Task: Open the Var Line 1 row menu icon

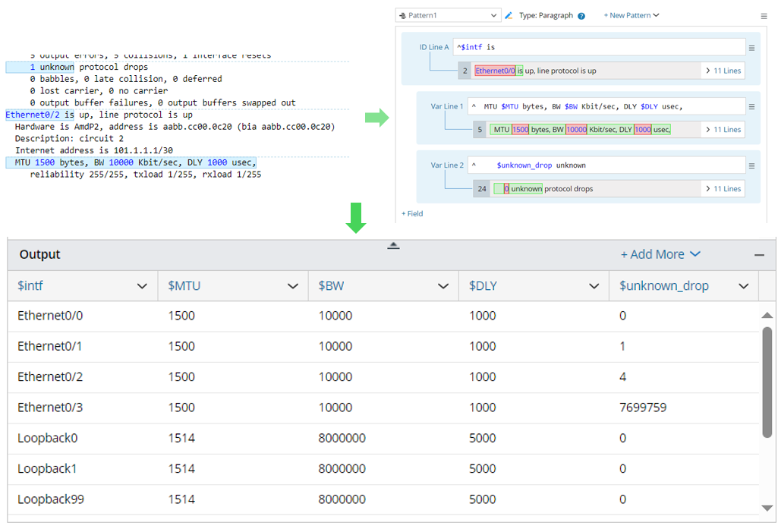Action: coord(751,107)
